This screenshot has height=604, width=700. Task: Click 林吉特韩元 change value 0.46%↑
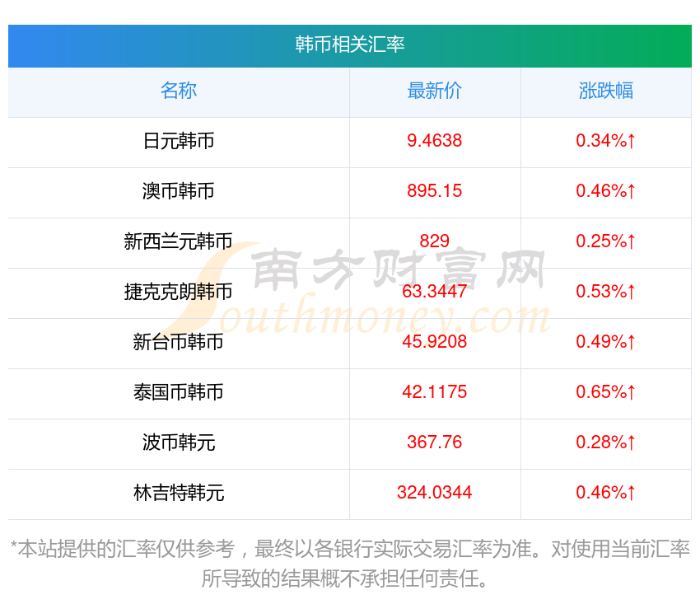[x=605, y=493]
